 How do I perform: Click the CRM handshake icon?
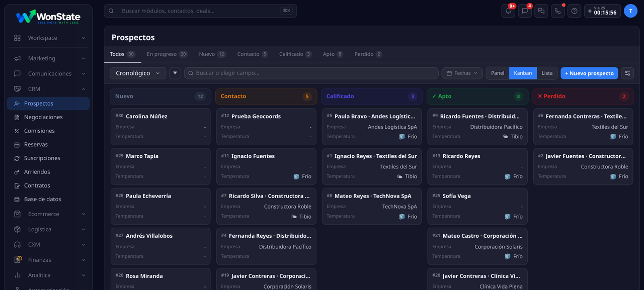point(18,89)
